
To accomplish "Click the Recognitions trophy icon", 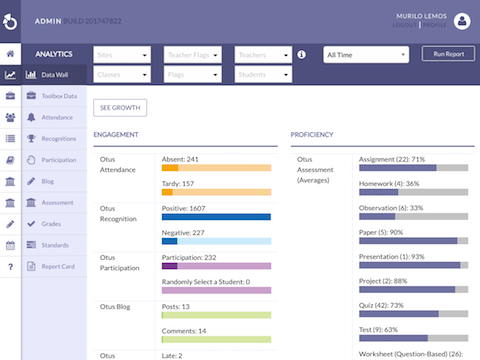I will (31, 138).
